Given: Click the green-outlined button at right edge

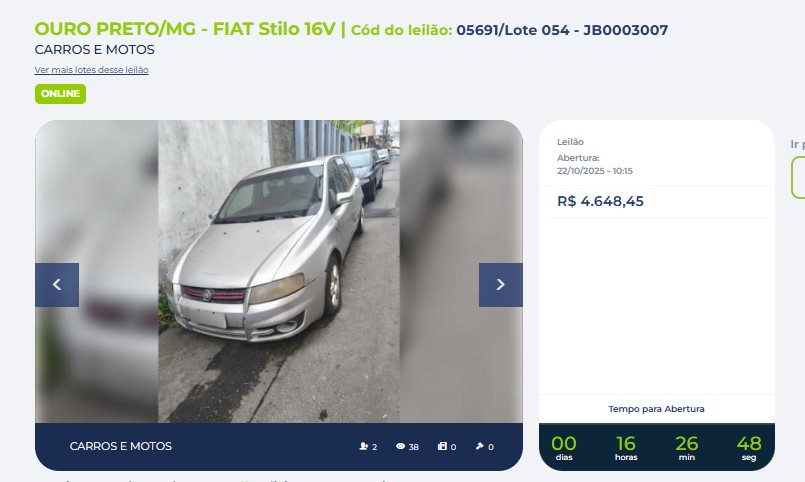Looking at the screenshot, I should click(x=798, y=178).
